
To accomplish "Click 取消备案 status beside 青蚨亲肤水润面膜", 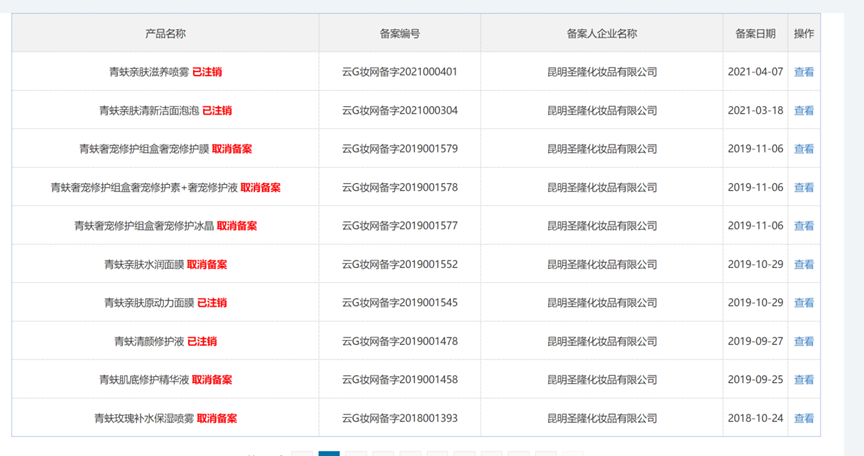I will 207,264.
